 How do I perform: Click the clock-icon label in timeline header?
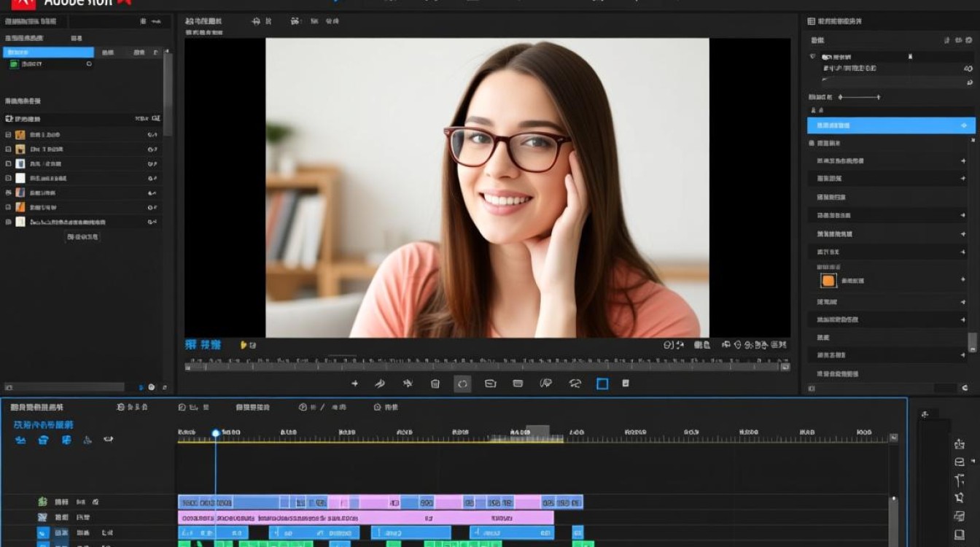(x=322, y=407)
